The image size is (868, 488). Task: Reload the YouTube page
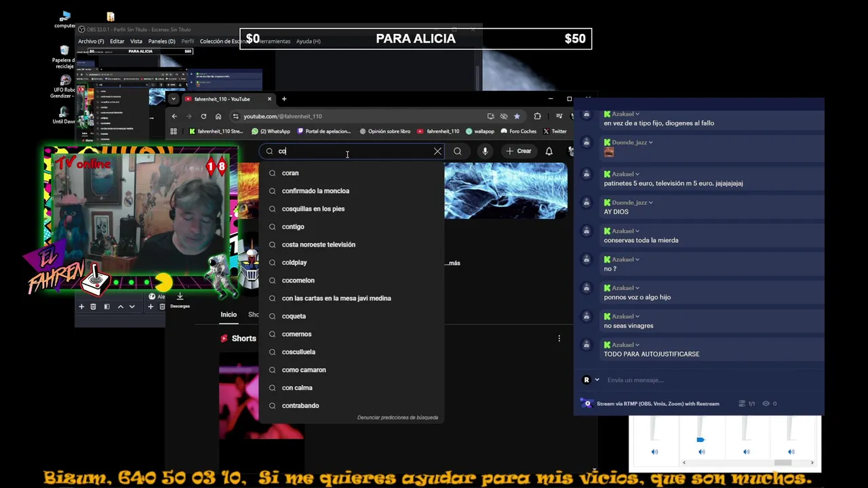(x=203, y=116)
